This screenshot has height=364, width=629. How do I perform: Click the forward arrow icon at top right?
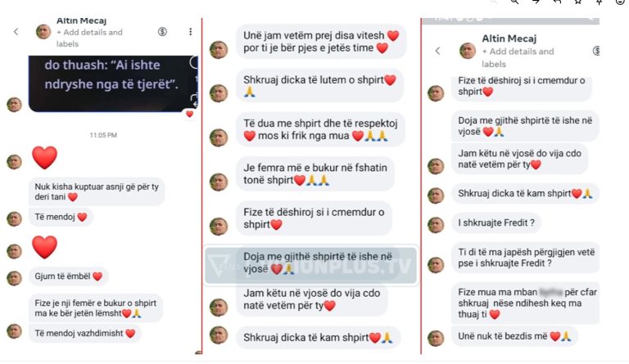[x=536, y=2]
